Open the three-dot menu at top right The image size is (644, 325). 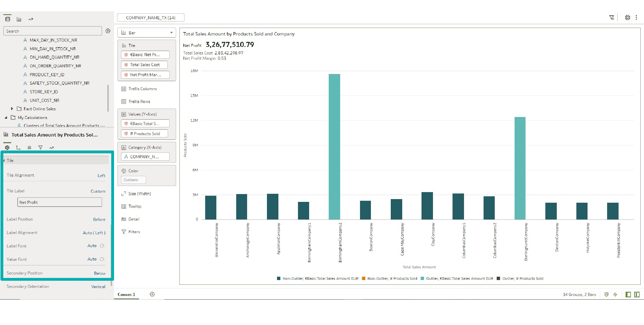tap(636, 18)
